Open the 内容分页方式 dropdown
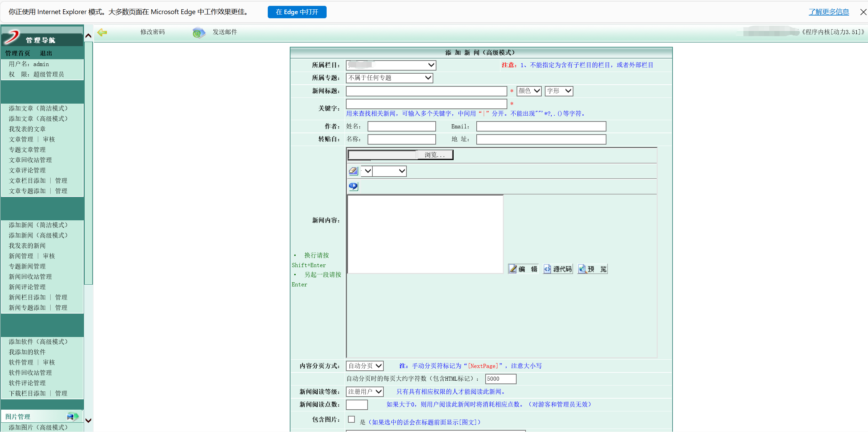This screenshot has width=868, height=432. click(365, 366)
